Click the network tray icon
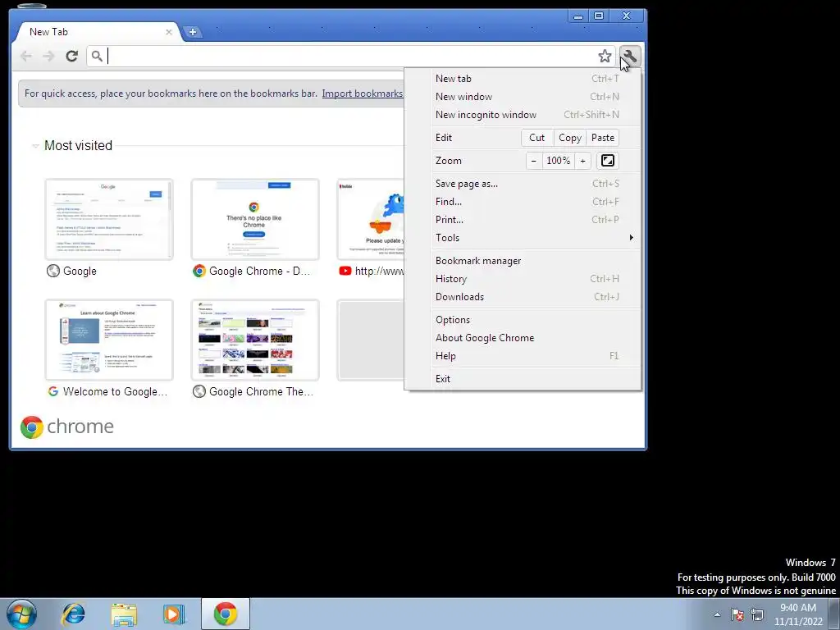 click(757, 614)
